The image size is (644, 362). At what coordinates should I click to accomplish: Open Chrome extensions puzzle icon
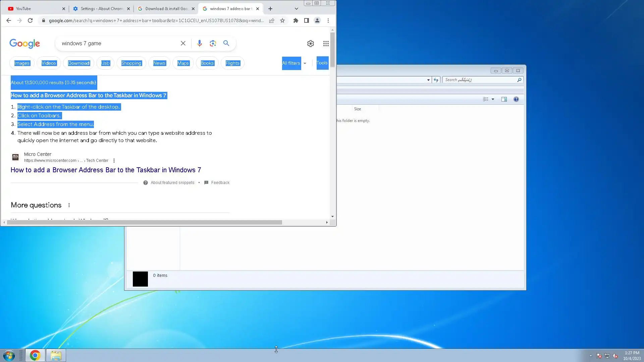point(296,20)
